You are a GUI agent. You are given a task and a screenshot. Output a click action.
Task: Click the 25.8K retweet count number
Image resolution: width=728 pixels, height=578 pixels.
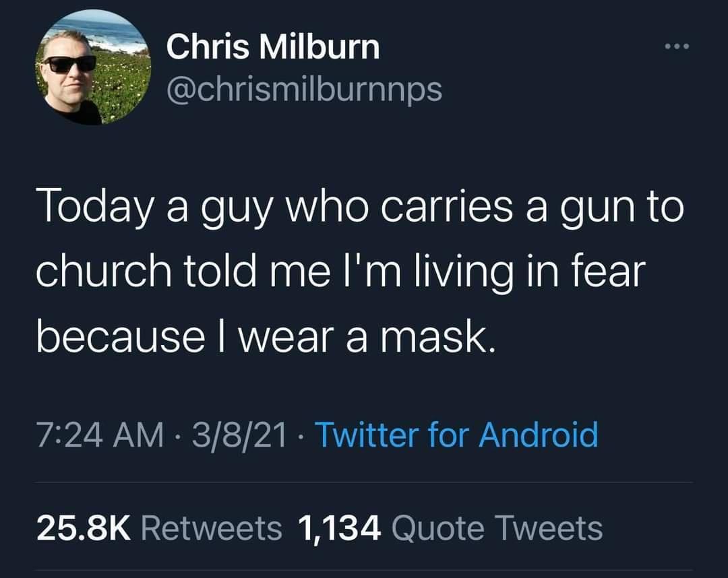pos(84,528)
